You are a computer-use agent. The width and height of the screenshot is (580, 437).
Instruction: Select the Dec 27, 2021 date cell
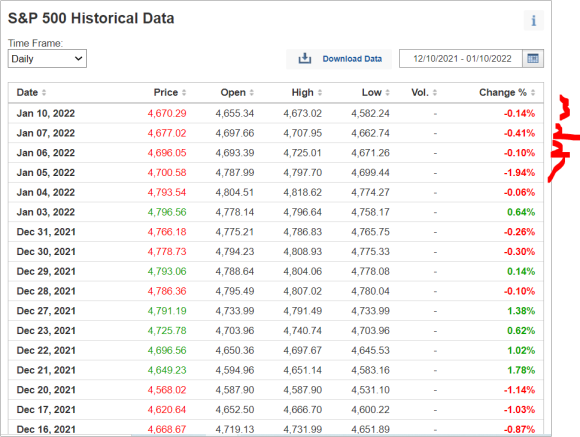(x=46, y=311)
